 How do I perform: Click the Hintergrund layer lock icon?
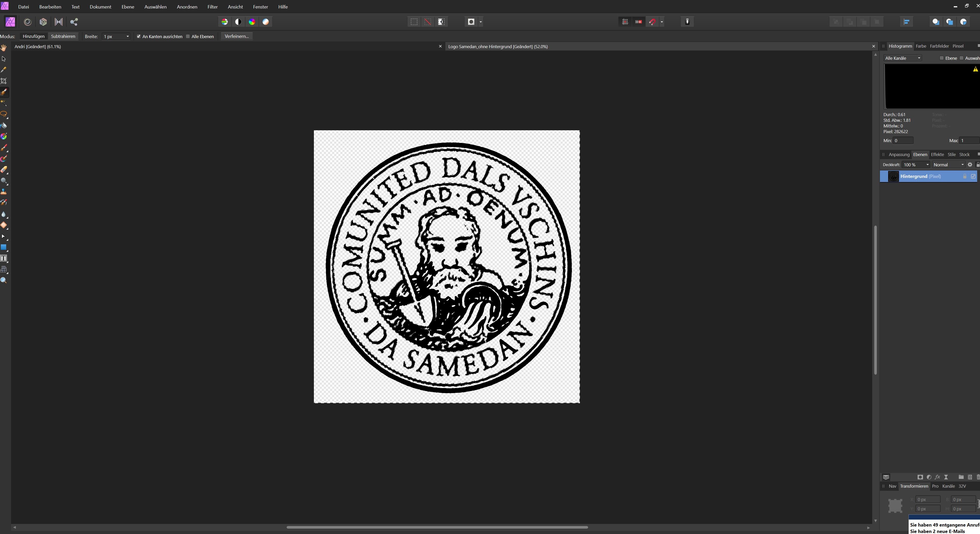click(965, 176)
